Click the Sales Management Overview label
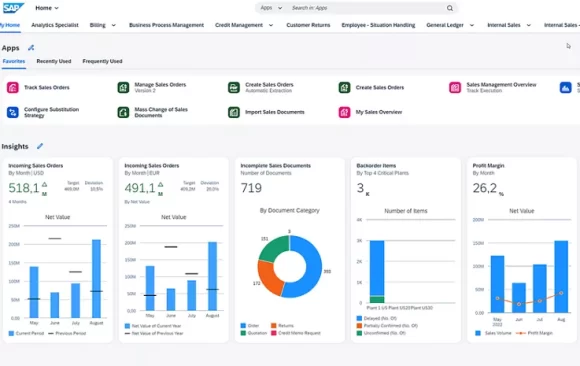The width and height of the screenshot is (580, 366). (x=501, y=85)
